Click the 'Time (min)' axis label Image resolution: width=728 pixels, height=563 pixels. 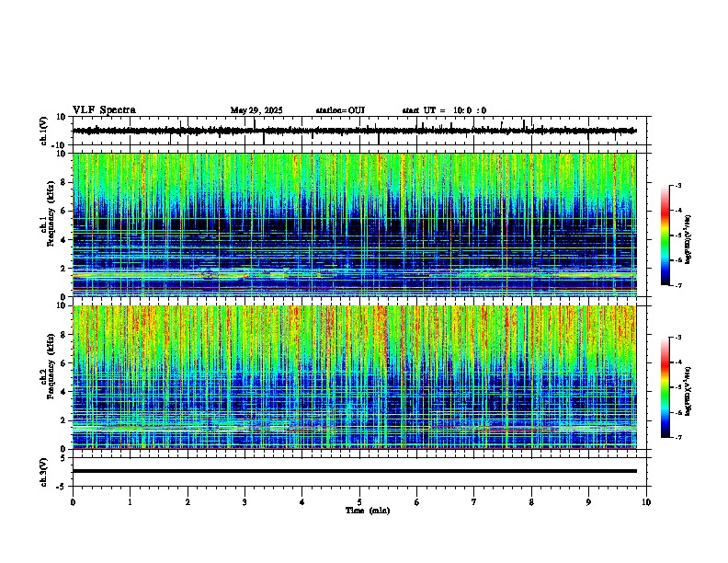click(x=368, y=511)
